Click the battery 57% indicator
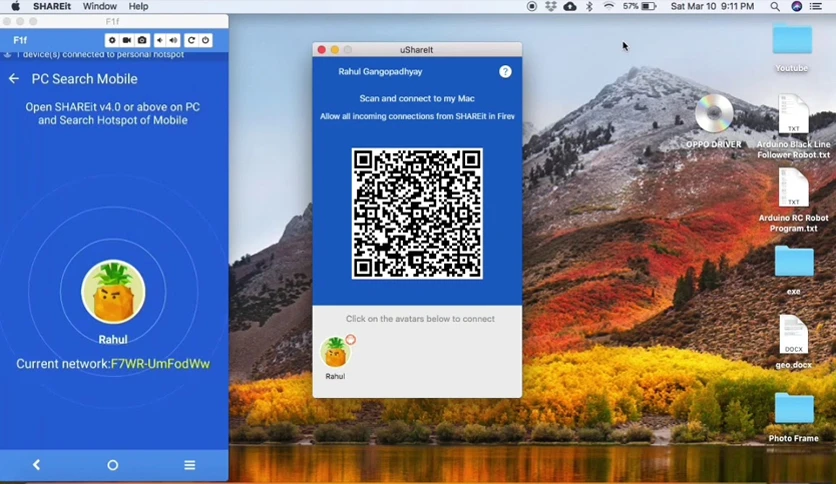 [639, 6]
